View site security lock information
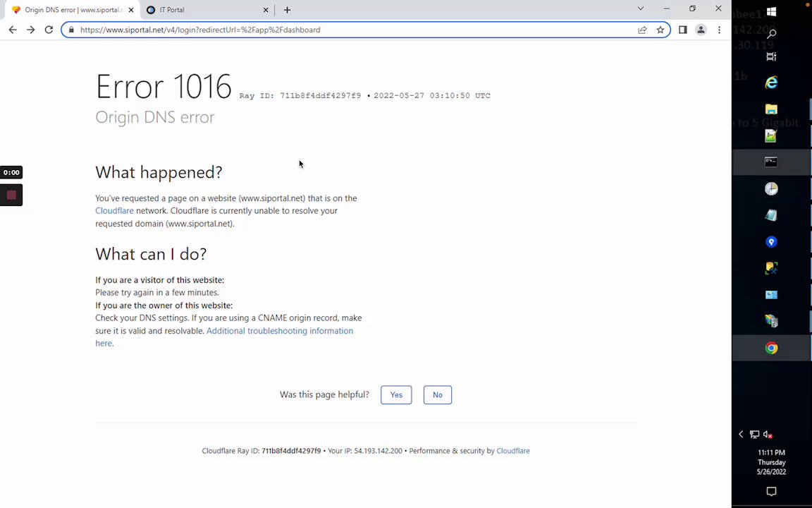The height and width of the screenshot is (508, 812). point(71,30)
